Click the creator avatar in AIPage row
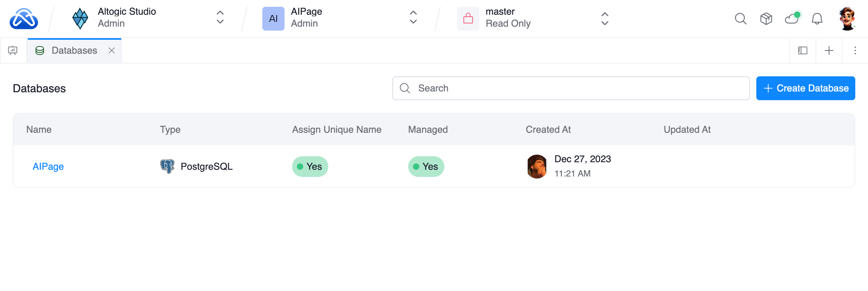868x291 pixels. coord(537,167)
